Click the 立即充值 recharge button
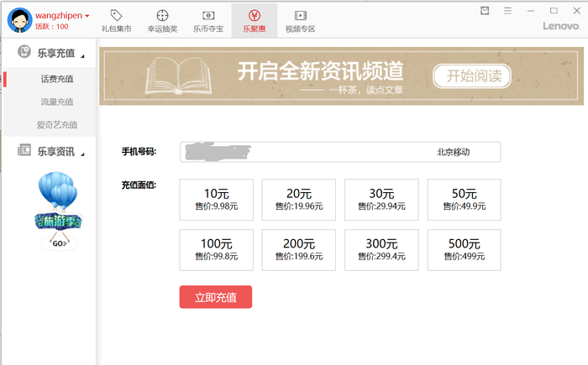The height and width of the screenshot is (365, 588). pyautogui.click(x=215, y=297)
